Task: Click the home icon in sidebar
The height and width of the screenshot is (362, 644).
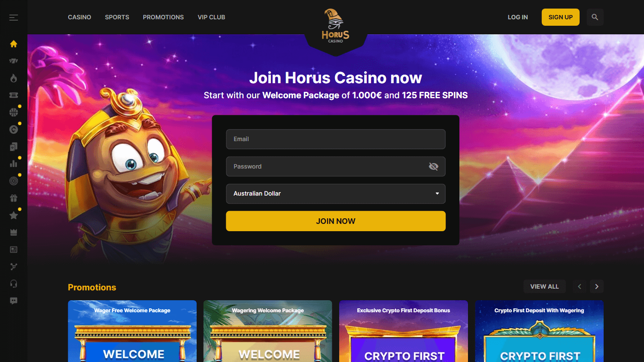Action: pyautogui.click(x=14, y=44)
